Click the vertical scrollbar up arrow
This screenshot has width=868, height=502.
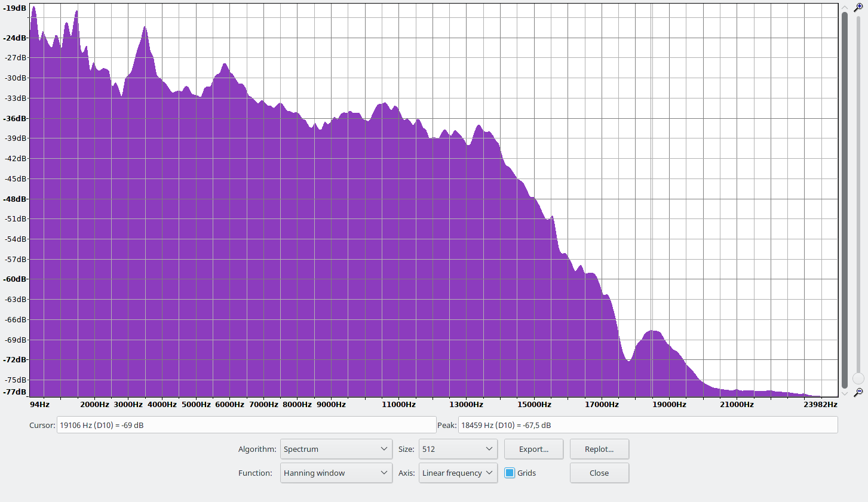(845, 7)
